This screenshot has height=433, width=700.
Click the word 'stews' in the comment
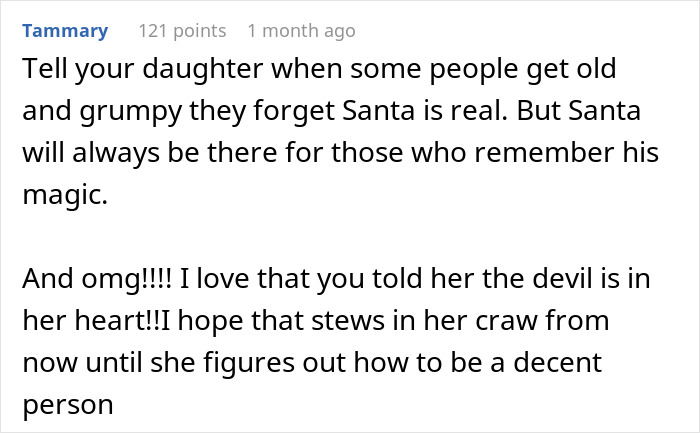(348, 321)
